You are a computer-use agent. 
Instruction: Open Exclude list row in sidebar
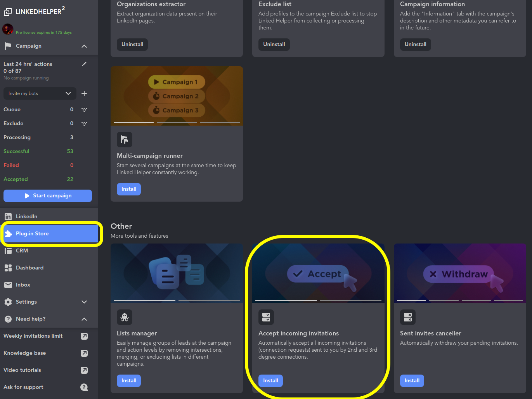38,124
